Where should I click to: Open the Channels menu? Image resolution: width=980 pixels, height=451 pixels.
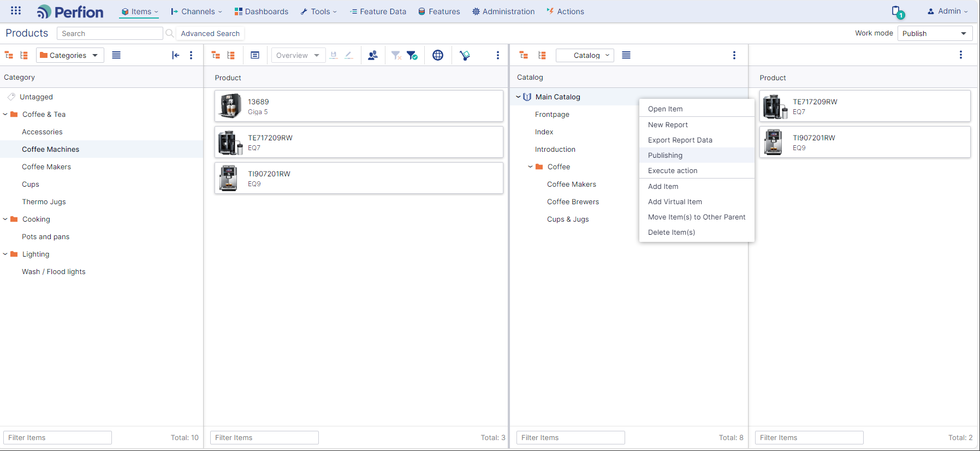(x=197, y=11)
